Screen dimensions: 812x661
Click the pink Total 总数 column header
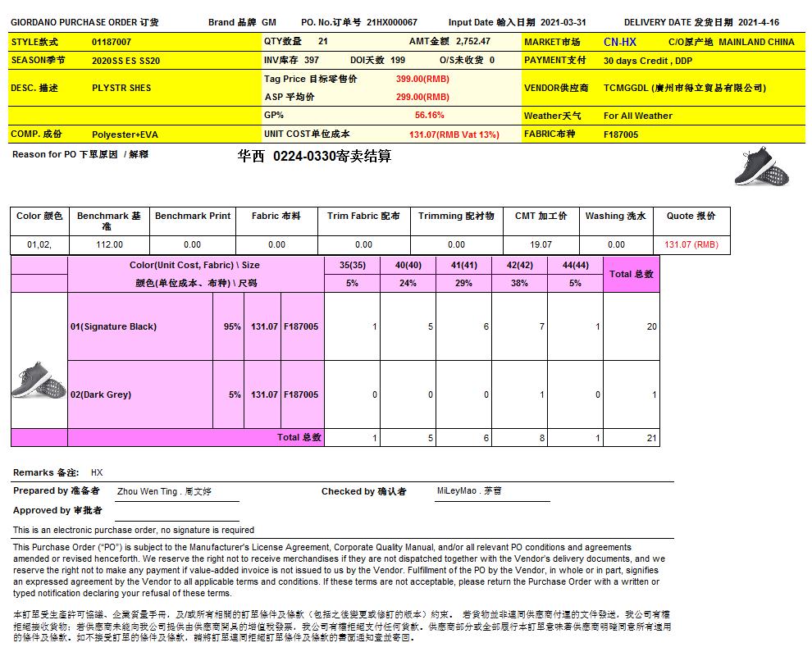631,274
